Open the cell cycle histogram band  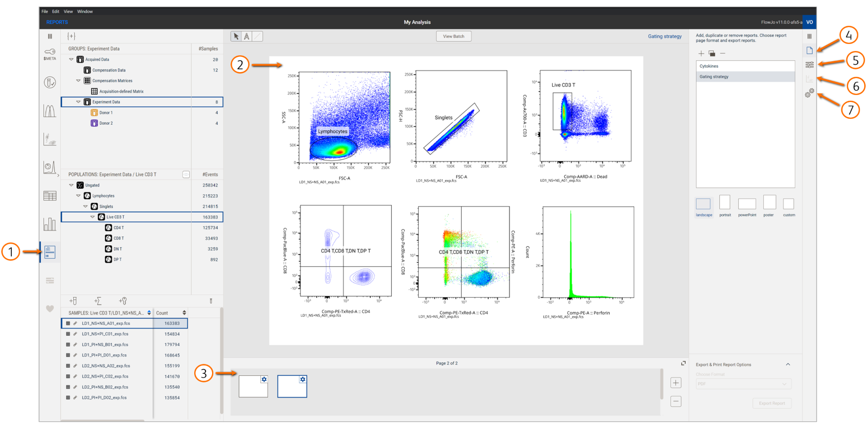(49, 168)
